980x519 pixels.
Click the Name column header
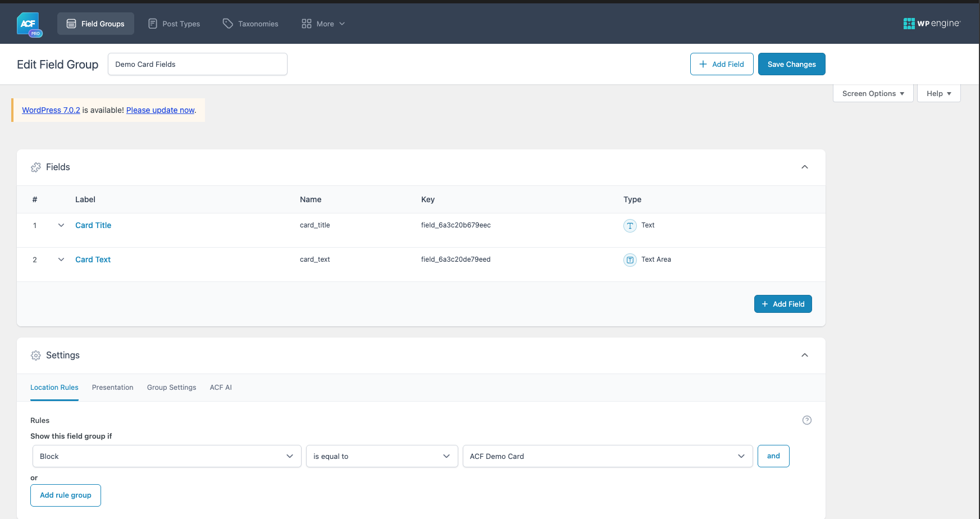pyautogui.click(x=311, y=199)
